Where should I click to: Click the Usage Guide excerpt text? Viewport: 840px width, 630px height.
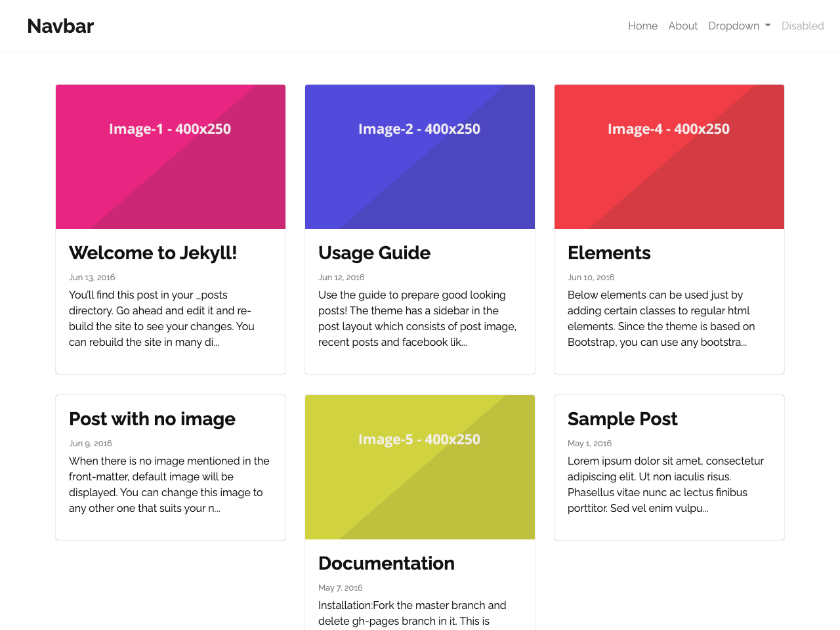[x=417, y=318]
